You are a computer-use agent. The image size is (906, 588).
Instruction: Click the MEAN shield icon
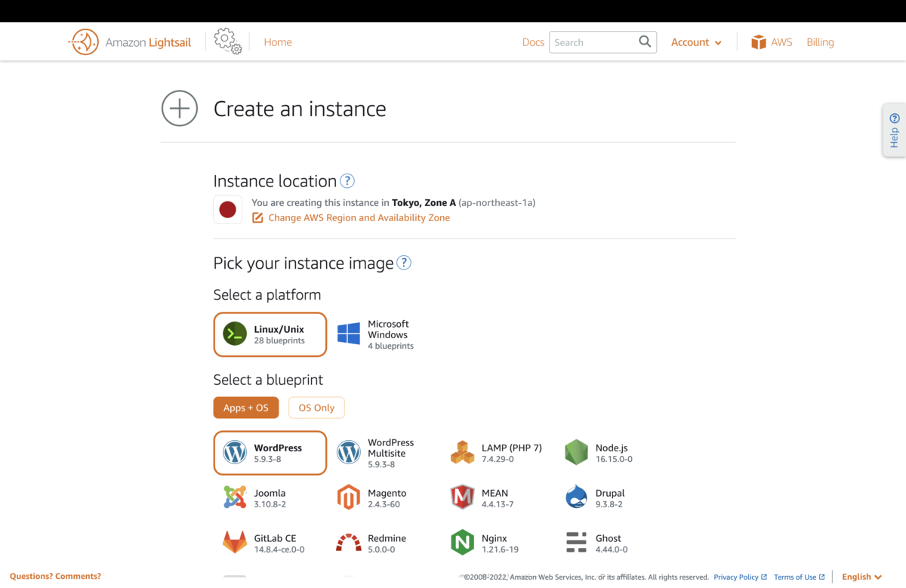pos(462,497)
